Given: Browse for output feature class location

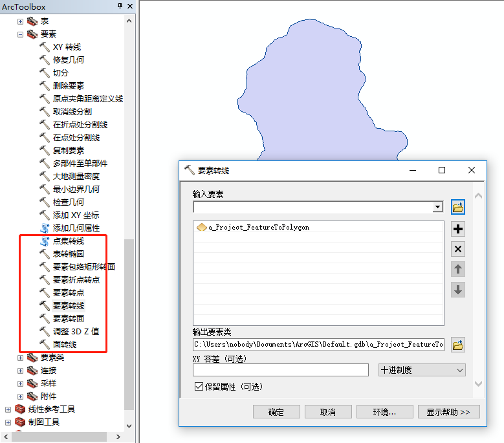Looking at the screenshot, I should pyautogui.click(x=457, y=345).
